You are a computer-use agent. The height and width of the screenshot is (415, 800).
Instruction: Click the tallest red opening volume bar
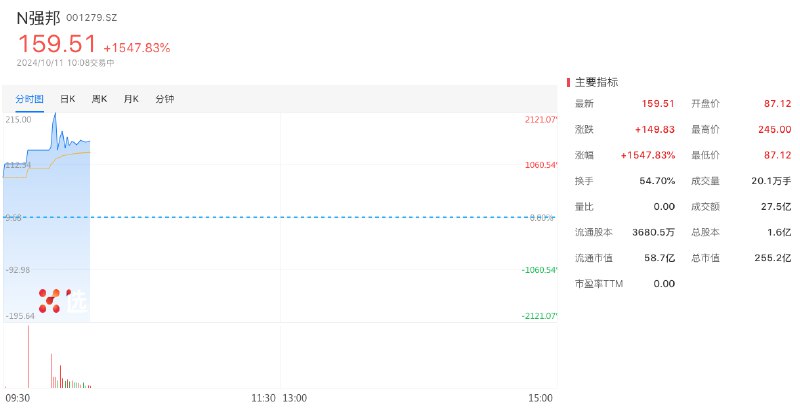29,357
